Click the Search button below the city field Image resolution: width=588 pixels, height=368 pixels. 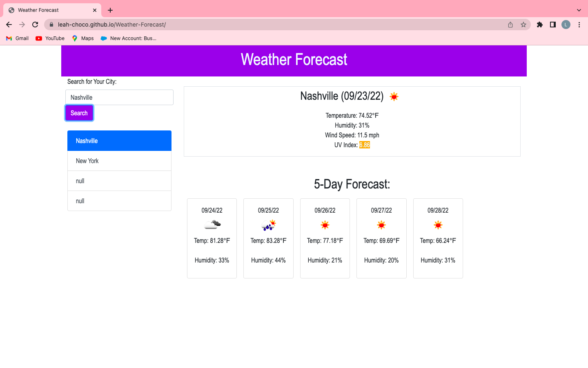(x=79, y=112)
